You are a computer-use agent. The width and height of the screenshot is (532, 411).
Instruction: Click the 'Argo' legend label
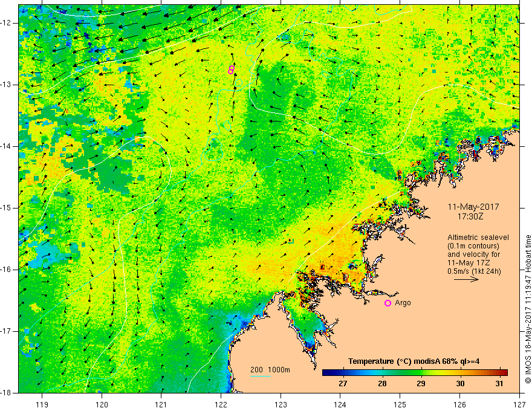coord(403,303)
